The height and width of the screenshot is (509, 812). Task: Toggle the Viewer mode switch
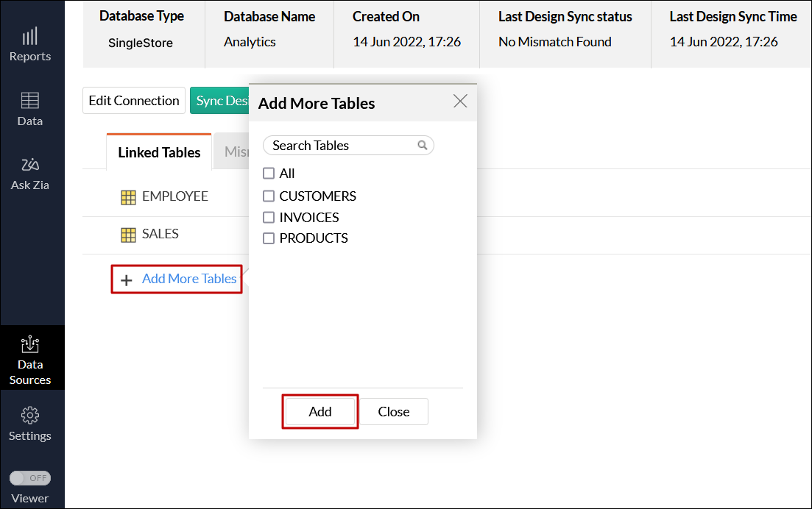pos(30,478)
